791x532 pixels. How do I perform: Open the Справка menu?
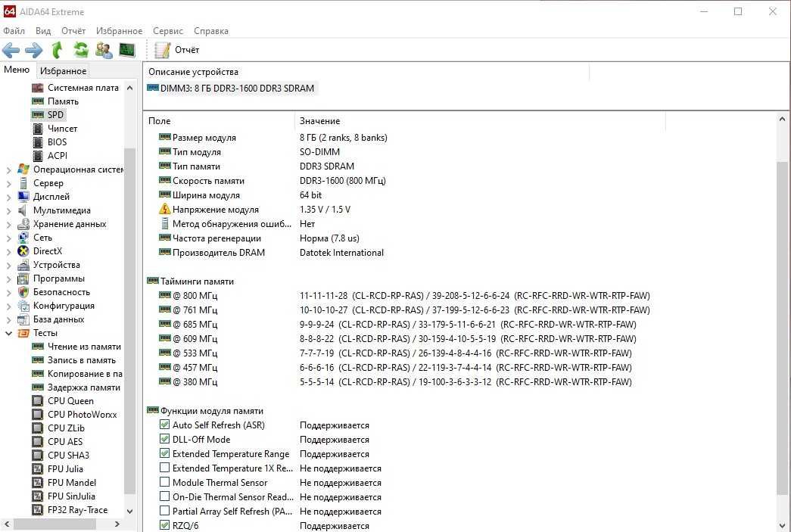(x=211, y=31)
